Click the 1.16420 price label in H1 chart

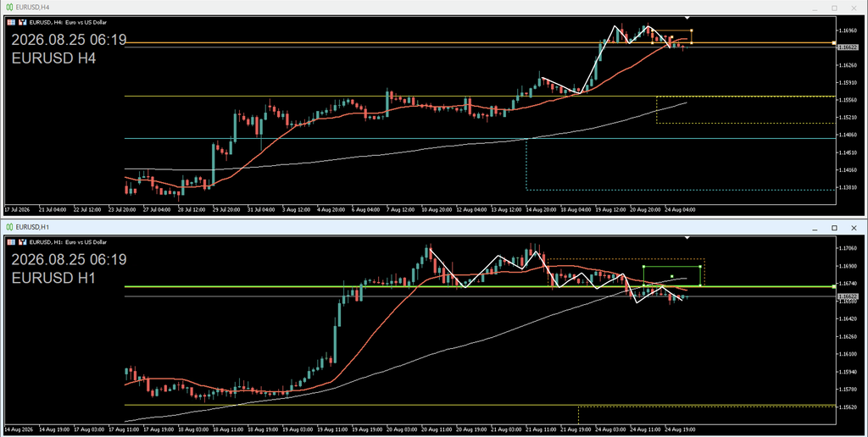(848, 319)
